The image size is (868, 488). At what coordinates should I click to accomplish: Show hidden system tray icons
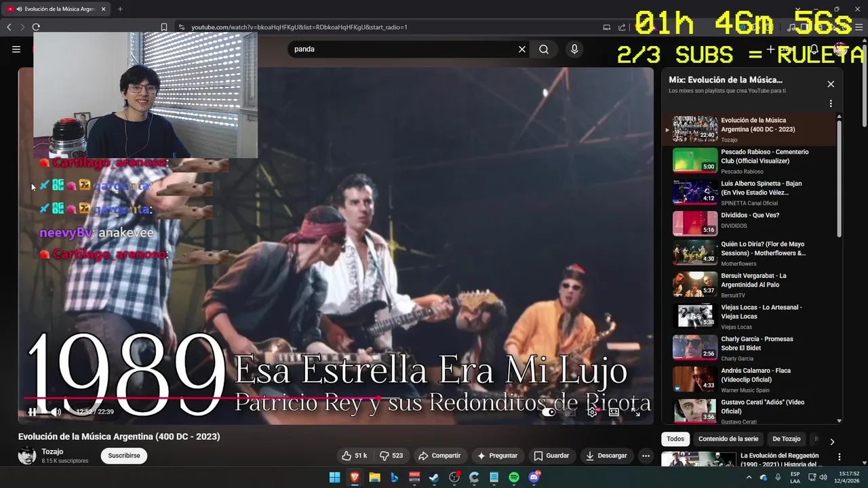pyautogui.click(x=749, y=478)
